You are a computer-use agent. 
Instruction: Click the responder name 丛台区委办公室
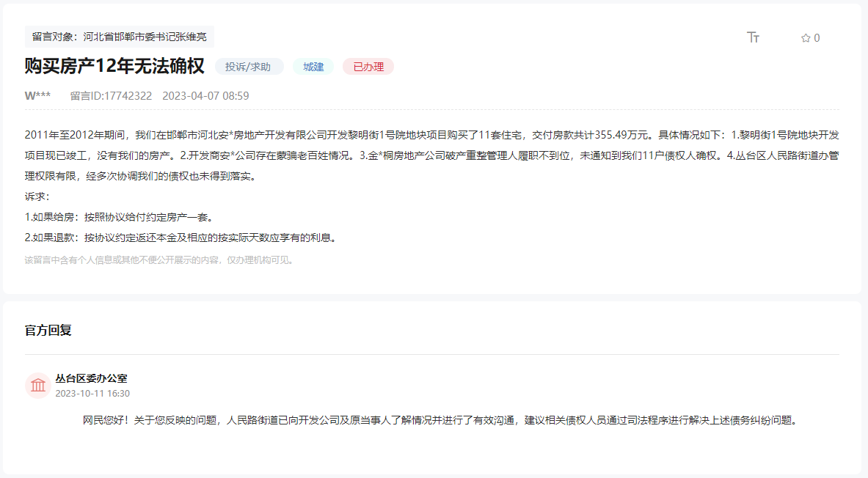[91, 378]
